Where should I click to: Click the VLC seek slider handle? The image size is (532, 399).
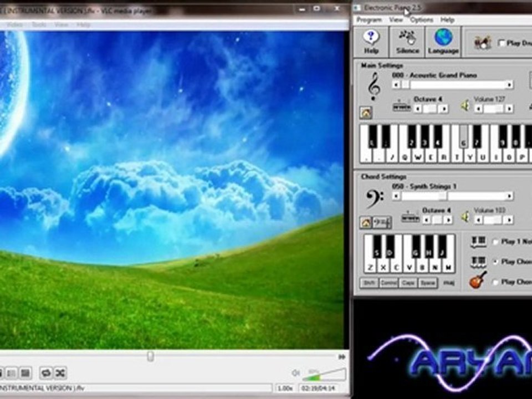(150, 356)
